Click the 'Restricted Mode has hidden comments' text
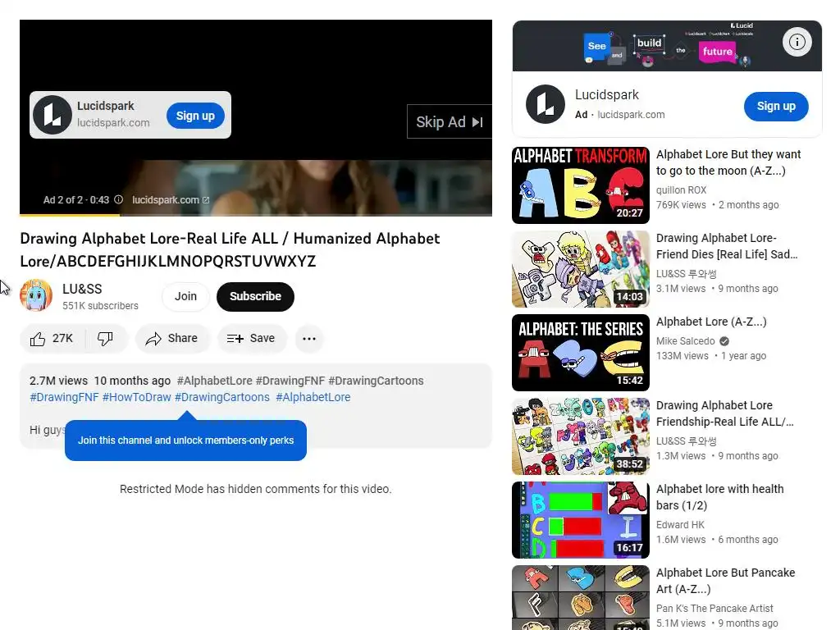The height and width of the screenshot is (630, 840). click(256, 489)
